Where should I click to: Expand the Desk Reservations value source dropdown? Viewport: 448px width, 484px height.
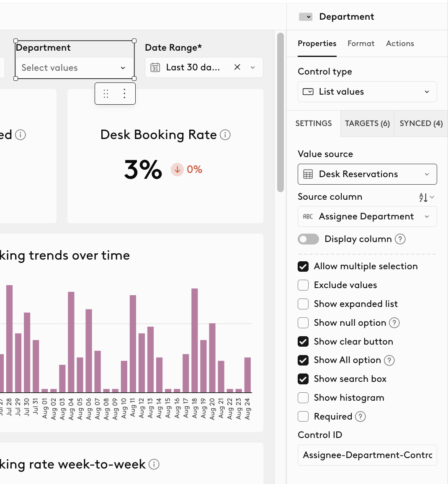[367, 174]
